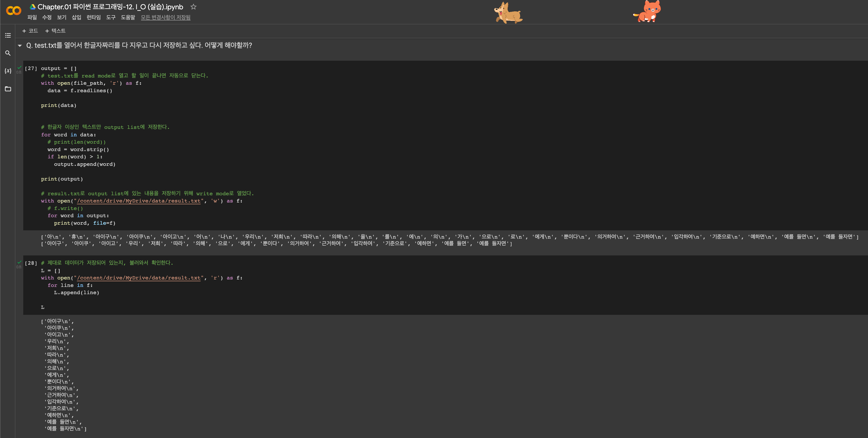This screenshot has width=868, height=438.
Task: Star this notebook with the star icon
Action: (193, 7)
